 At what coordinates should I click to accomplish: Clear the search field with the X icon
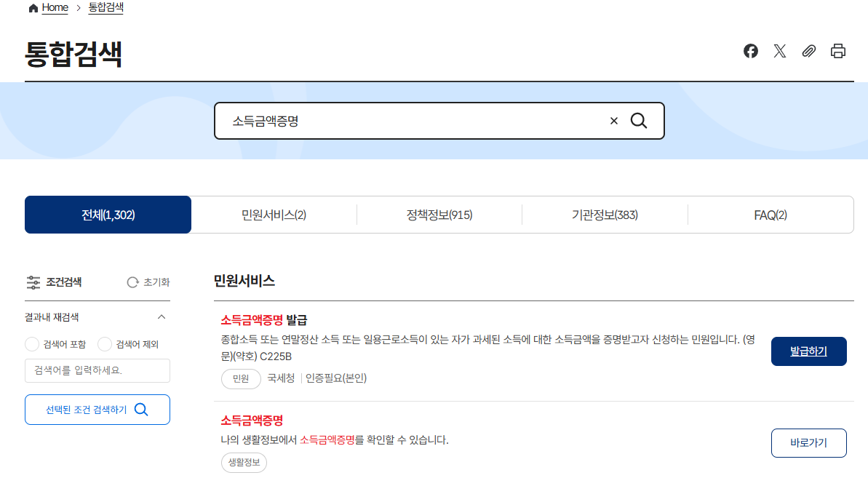point(613,121)
